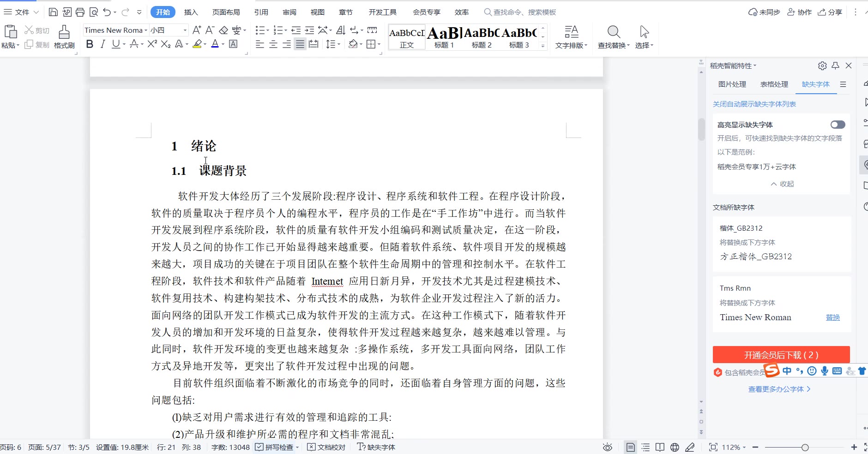Click the Share button
The width and height of the screenshot is (868, 454).
point(830,12)
